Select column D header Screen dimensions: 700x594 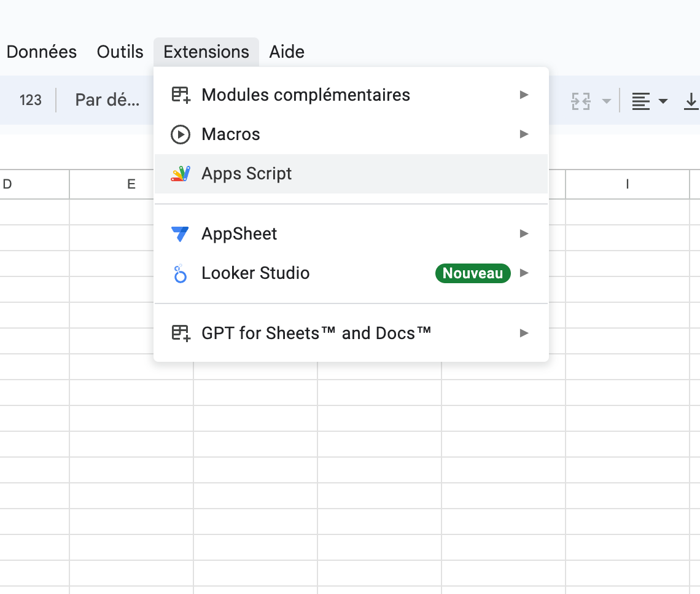(x=34, y=184)
